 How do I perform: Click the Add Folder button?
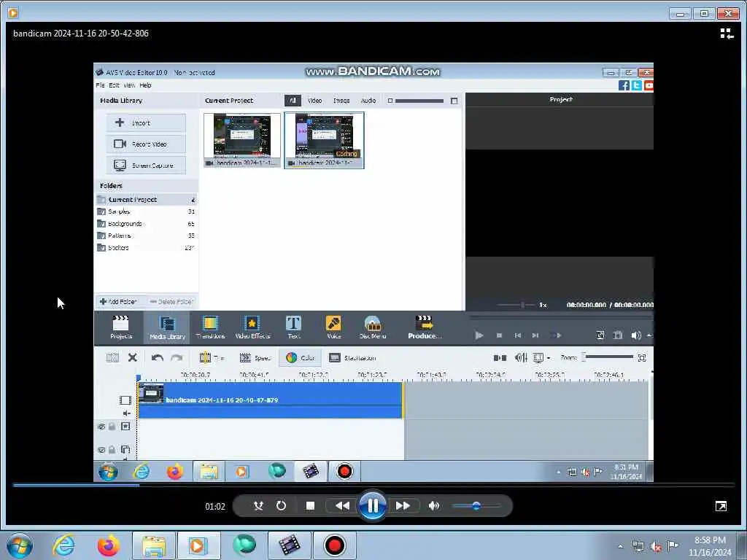click(x=118, y=301)
